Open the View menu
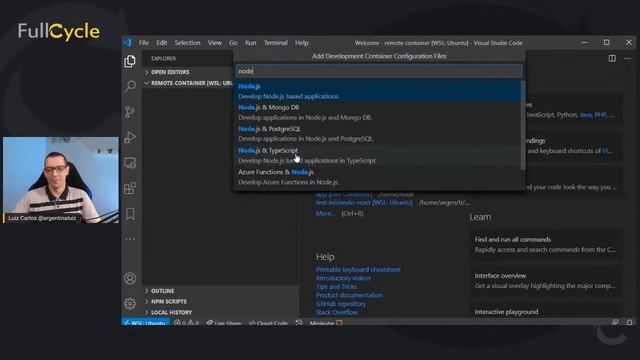This screenshot has width=640, height=360. (x=215, y=43)
